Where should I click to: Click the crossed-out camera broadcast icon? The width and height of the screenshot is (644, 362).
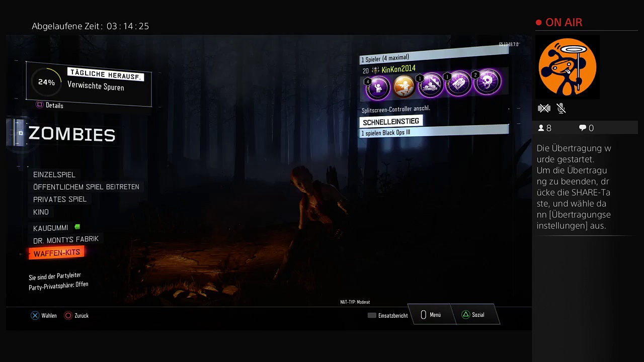point(544,108)
